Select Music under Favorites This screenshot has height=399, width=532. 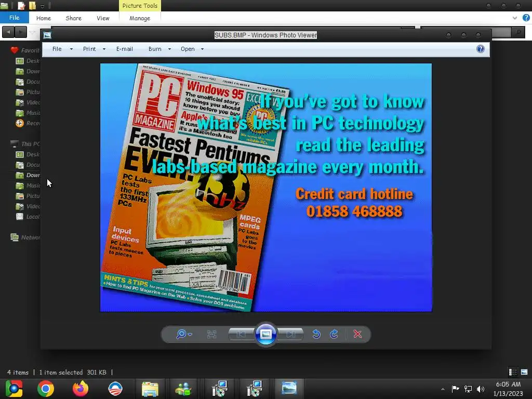(x=28, y=113)
